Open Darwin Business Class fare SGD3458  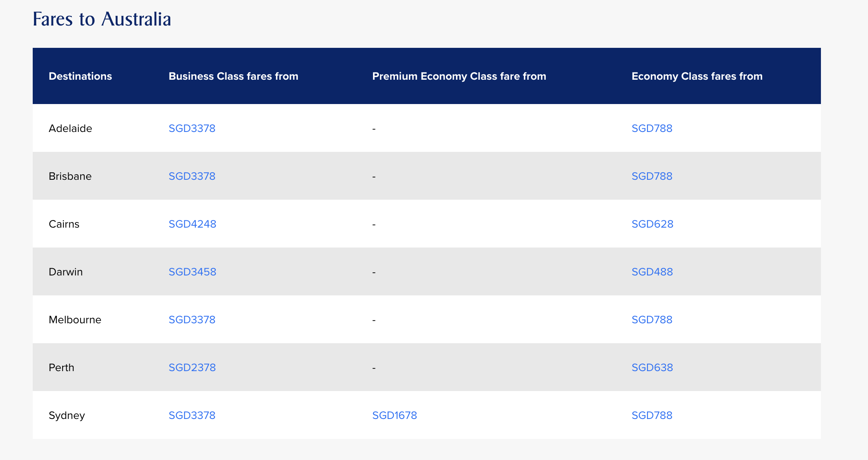coord(192,272)
